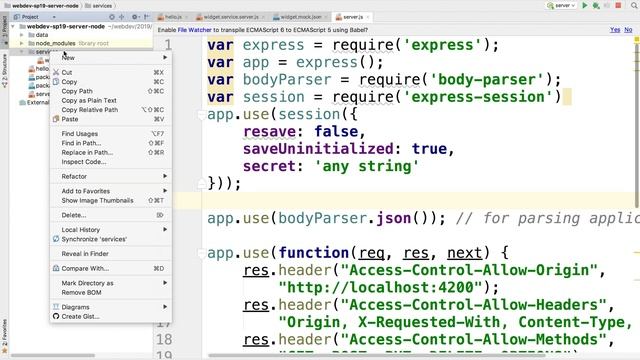Viewport: 640px width, 360px height.
Task: Click the yellow warning marker atop the editor stripe
Action: (636, 39)
